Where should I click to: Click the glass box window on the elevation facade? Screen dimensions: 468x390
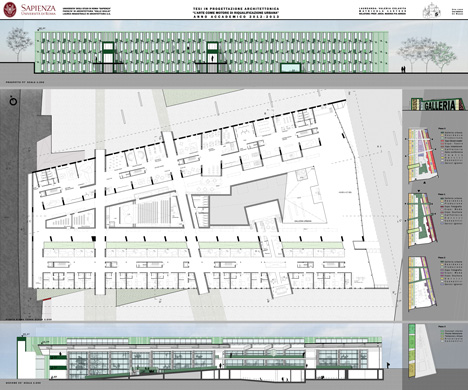290,68
